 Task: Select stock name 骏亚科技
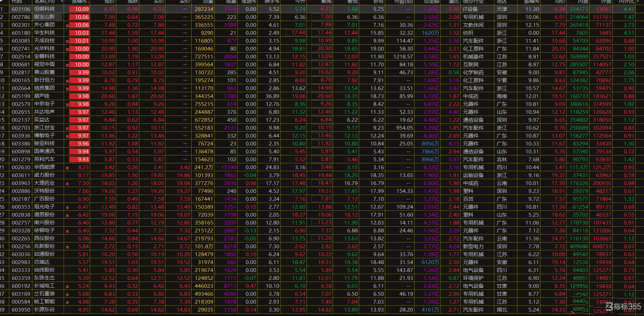tap(44, 143)
